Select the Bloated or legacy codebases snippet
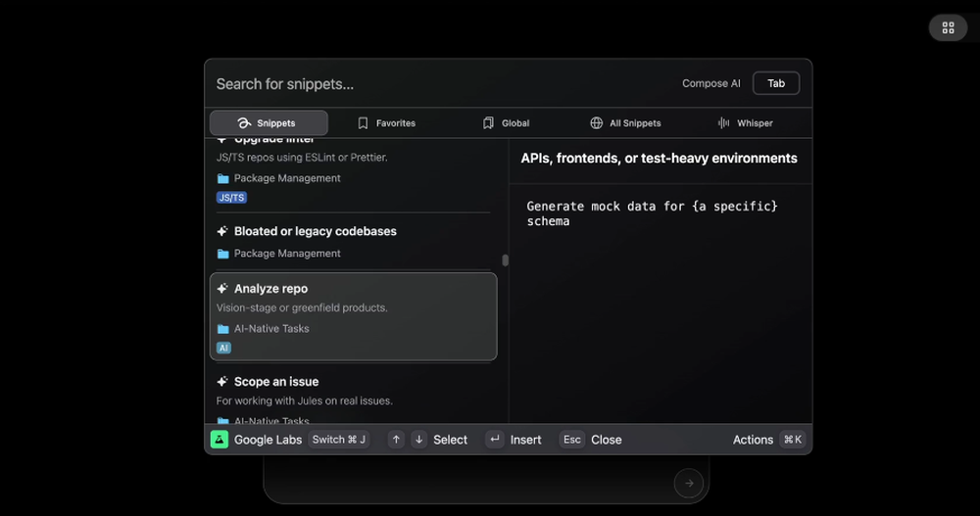This screenshot has height=516, width=980. (x=353, y=243)
